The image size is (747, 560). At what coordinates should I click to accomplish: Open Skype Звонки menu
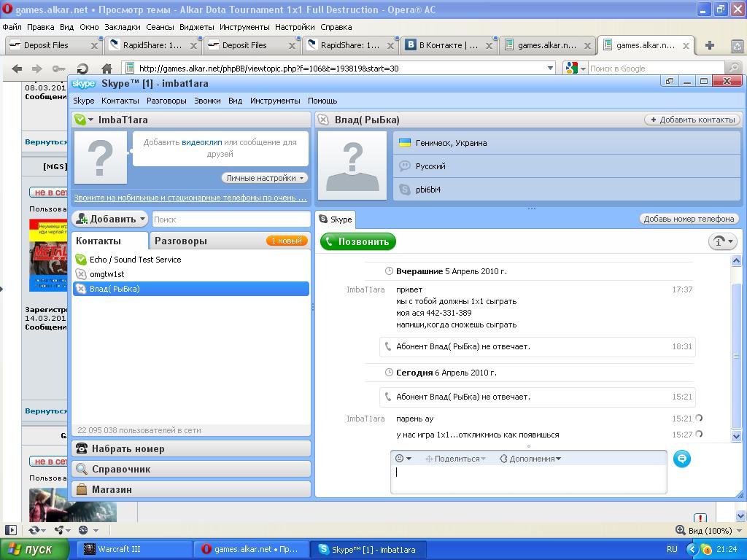207,101
